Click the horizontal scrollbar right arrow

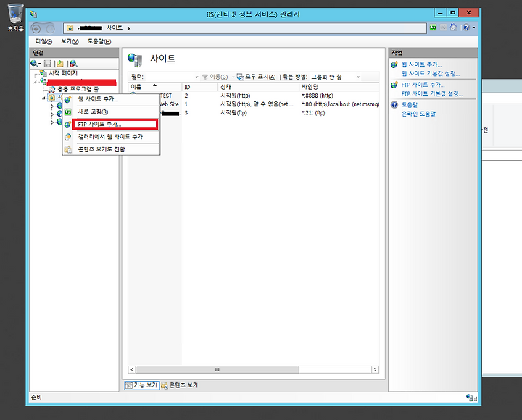(x=376, y=370)
